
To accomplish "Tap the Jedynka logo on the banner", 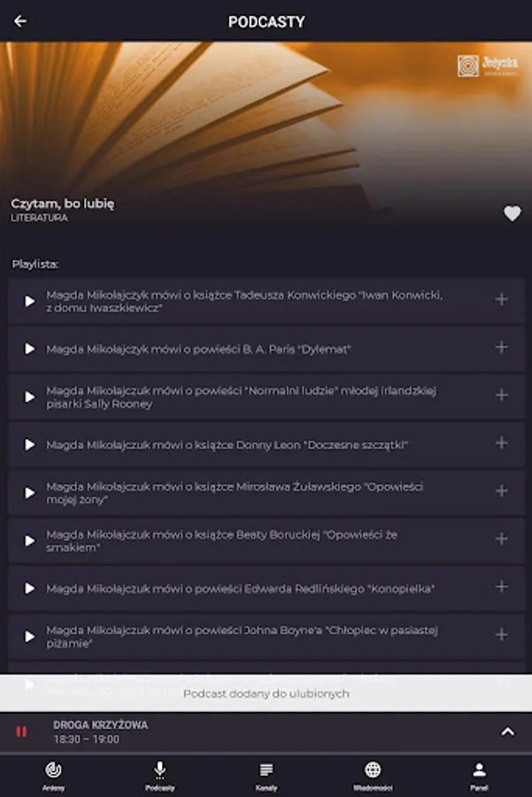I will tap(488, 66).
